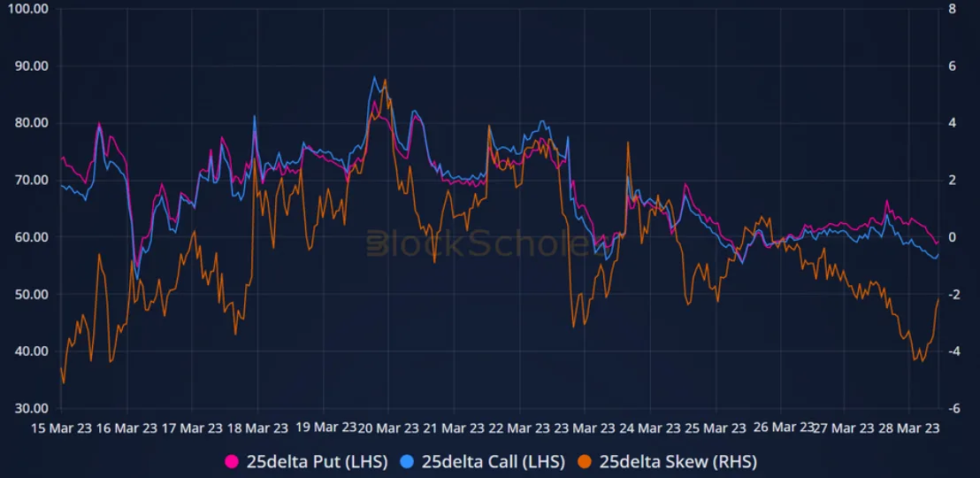Click the -2 right axis value
The height and width of the screenshot is (478, 980).
953,294
